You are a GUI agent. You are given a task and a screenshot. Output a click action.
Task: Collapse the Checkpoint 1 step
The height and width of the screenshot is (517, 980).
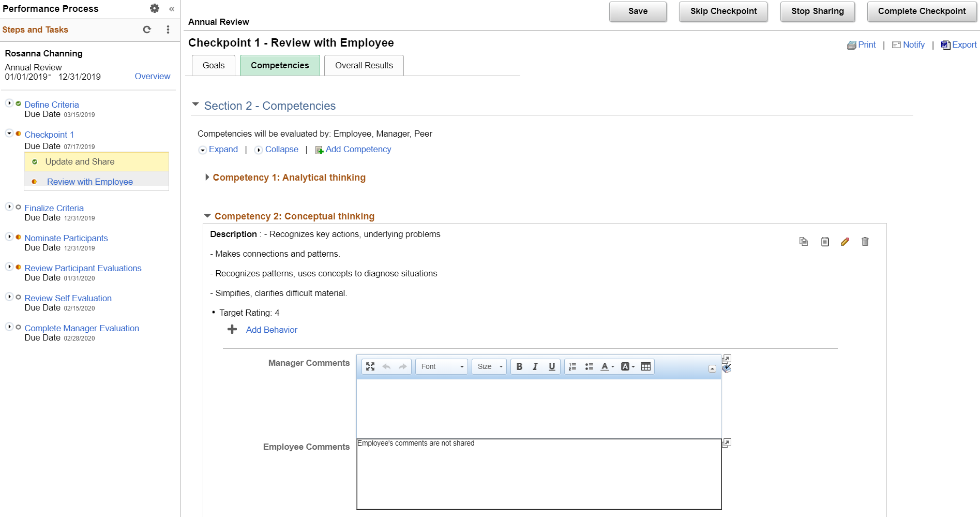[9, 133]
